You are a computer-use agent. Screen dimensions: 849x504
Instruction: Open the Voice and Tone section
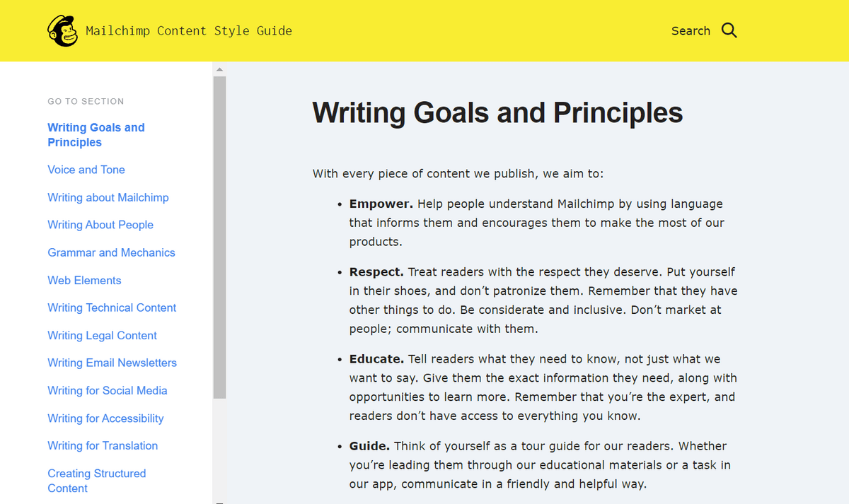(x=86, y=170)
